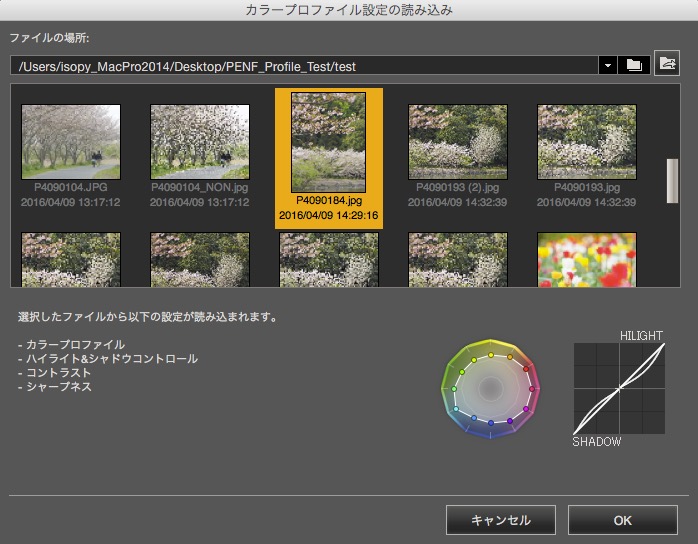Click the シャープネス list text

(59, 386)
